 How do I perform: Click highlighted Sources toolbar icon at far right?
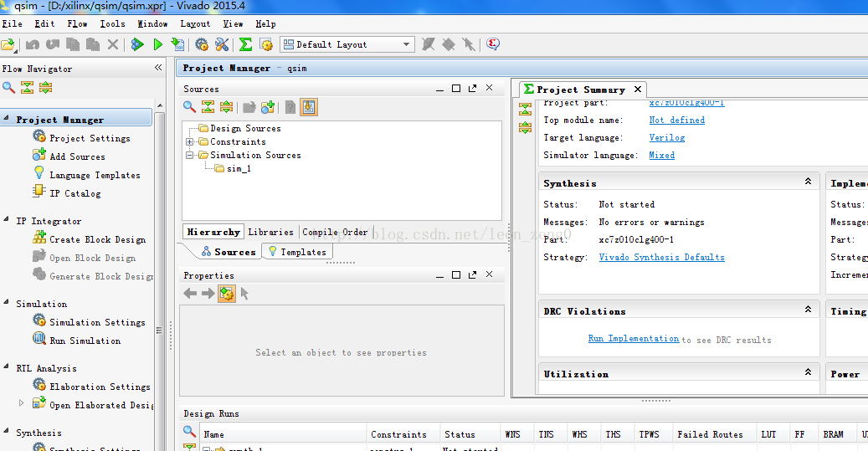click(309, 107)
